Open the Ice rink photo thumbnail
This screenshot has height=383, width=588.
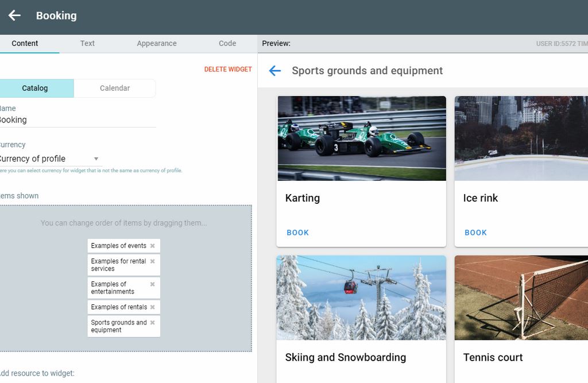pyautogui.click(x=521, y=138)
